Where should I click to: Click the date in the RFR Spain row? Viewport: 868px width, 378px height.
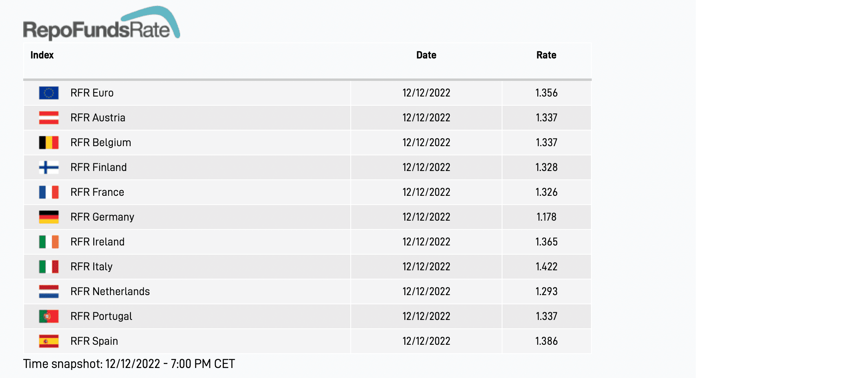pos(426,341)
